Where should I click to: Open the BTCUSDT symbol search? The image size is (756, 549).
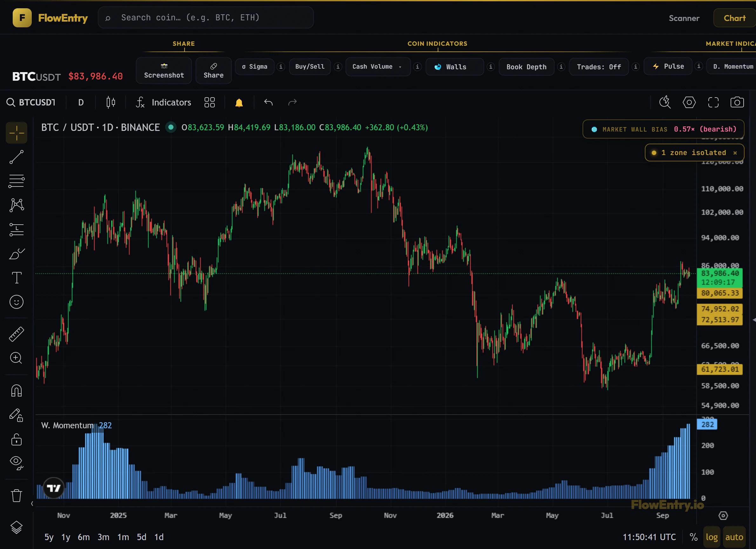31,102
